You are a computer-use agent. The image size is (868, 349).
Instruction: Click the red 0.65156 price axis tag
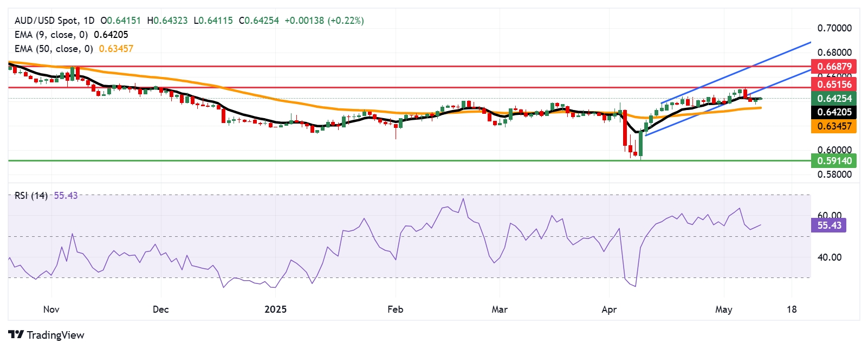(x=834, y=84)
